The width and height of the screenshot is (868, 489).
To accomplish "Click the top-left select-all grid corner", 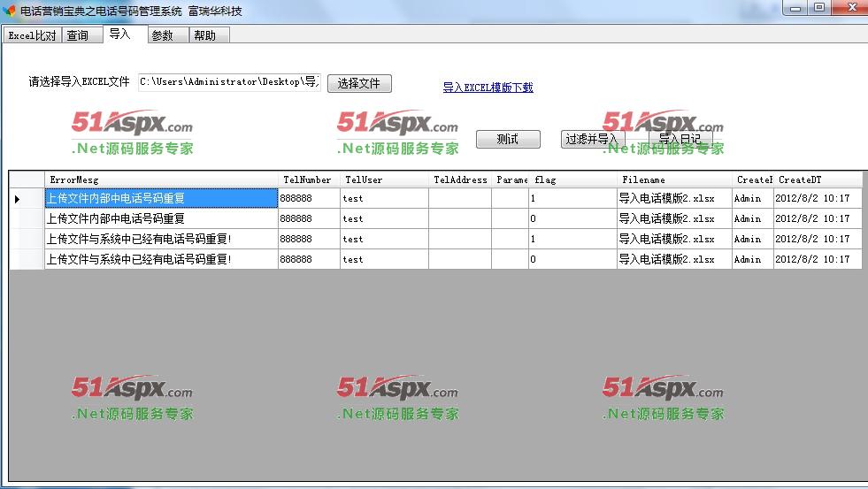I will point(27,180).
